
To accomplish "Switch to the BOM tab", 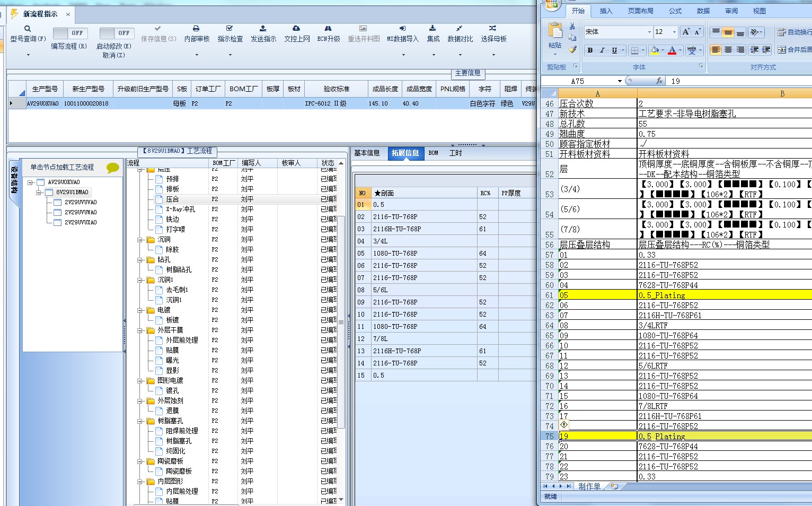I will click(x=433, y=153).
